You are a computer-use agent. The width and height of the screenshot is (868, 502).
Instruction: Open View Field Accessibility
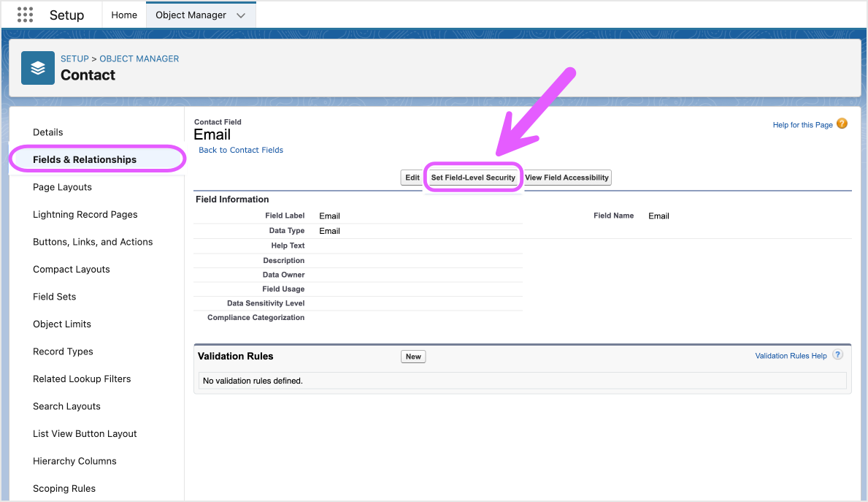(x=566, y=178)
